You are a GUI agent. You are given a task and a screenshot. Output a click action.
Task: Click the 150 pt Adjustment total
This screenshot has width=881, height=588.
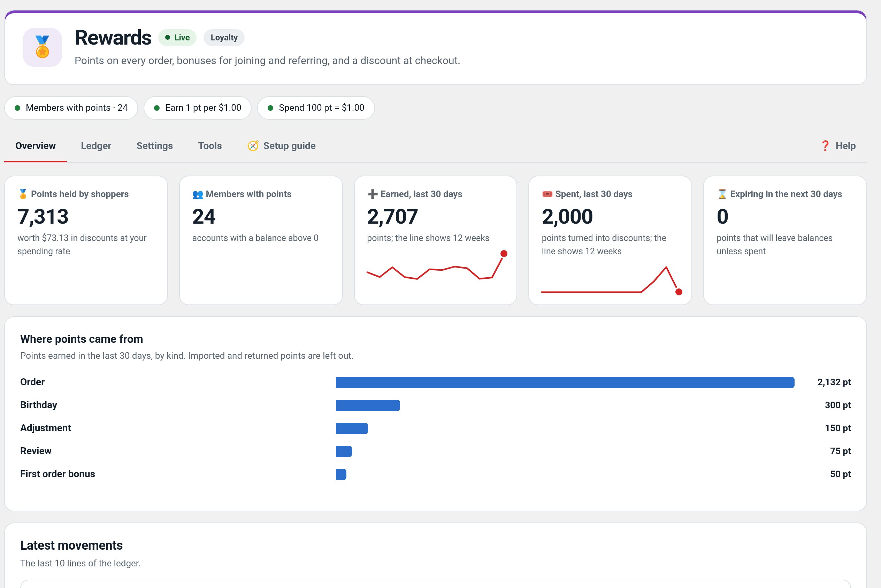[838, 428]
